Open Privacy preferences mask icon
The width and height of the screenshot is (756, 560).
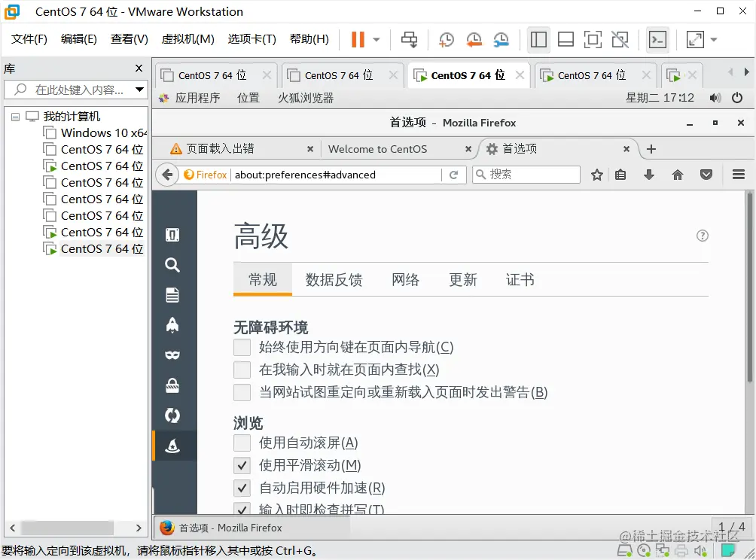pyautogui.click(x=172, y=355)
